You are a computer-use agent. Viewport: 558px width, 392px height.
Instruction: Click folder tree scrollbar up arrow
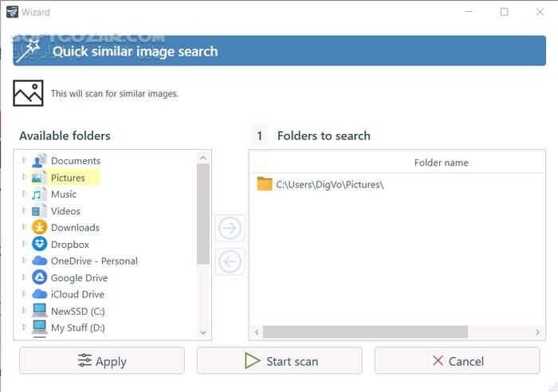coord(203,158)
